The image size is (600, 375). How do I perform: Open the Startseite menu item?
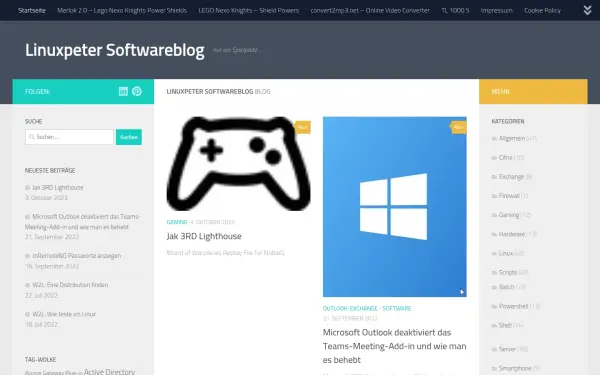click(x=32, y=10)
